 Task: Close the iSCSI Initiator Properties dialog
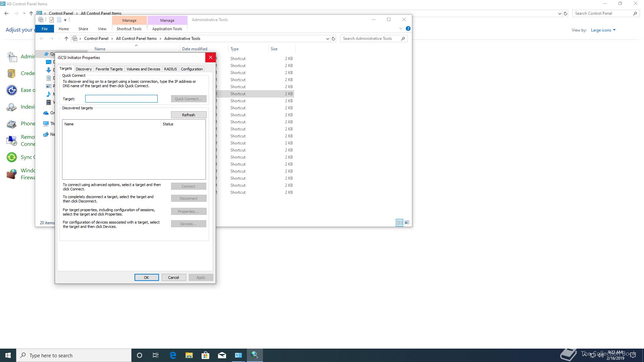(211, 58)
